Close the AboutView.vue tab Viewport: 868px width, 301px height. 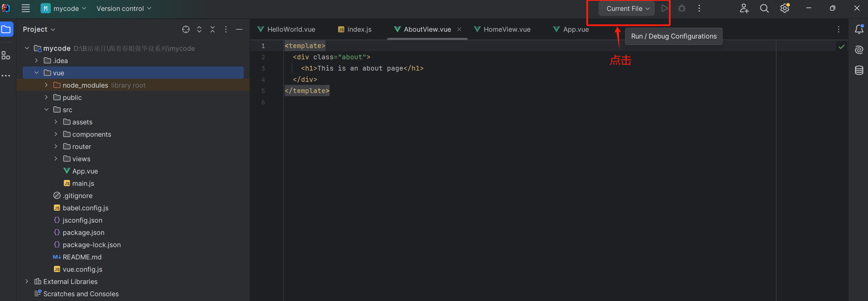(x=459, y=29)
